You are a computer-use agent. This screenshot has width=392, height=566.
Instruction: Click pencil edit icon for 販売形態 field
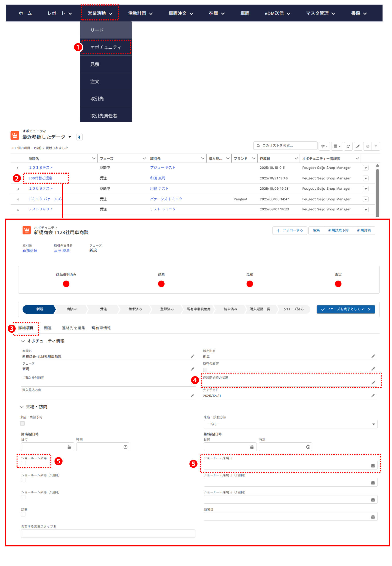(x=373, y=356)
